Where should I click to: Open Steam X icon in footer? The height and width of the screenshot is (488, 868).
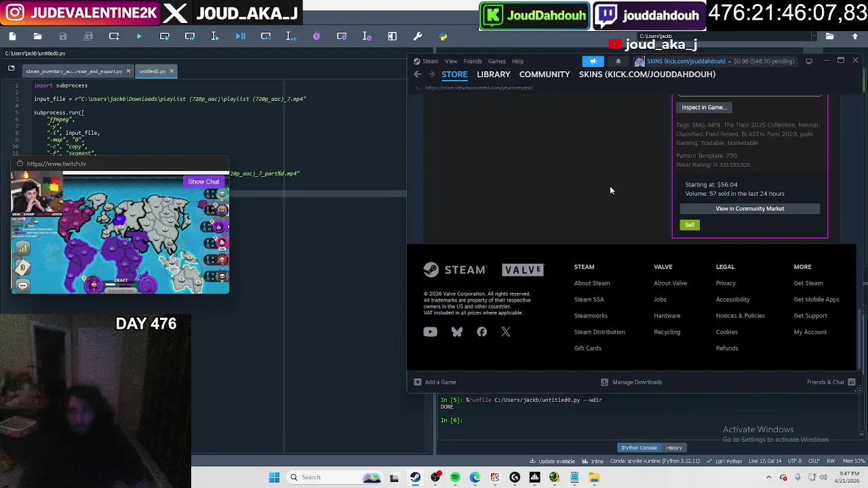506,332
